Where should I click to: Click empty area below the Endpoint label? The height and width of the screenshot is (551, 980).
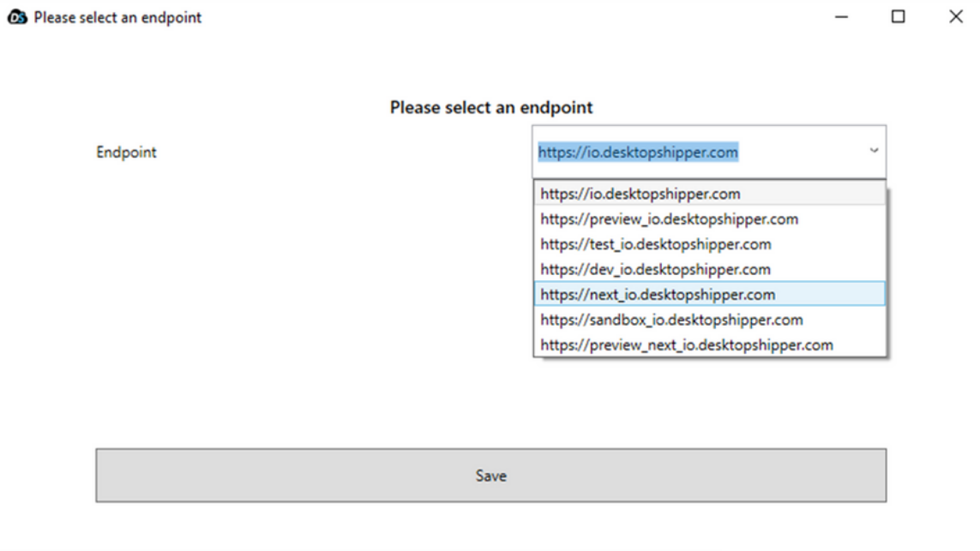257,300
